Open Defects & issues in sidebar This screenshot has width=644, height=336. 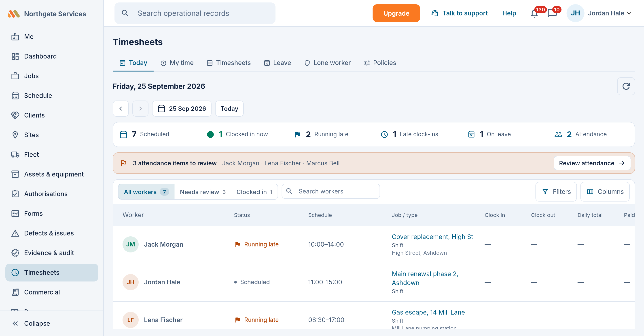52,233
